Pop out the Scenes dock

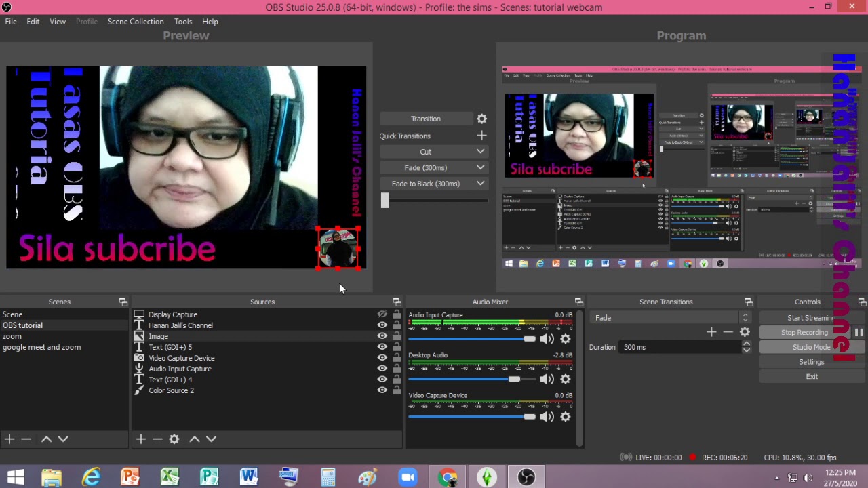123,302
